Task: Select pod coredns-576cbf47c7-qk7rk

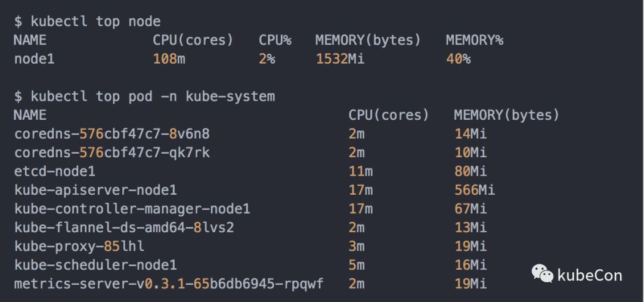Action: [x=112, y=152]
